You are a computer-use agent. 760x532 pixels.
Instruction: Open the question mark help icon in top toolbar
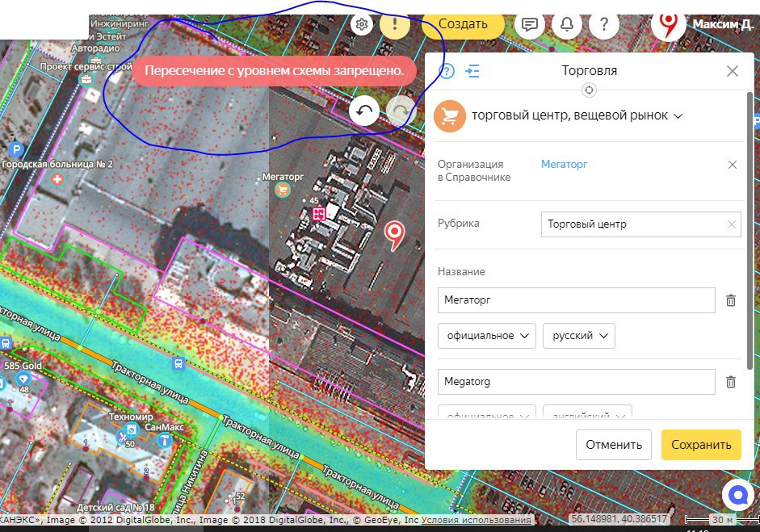coord(604,23)
